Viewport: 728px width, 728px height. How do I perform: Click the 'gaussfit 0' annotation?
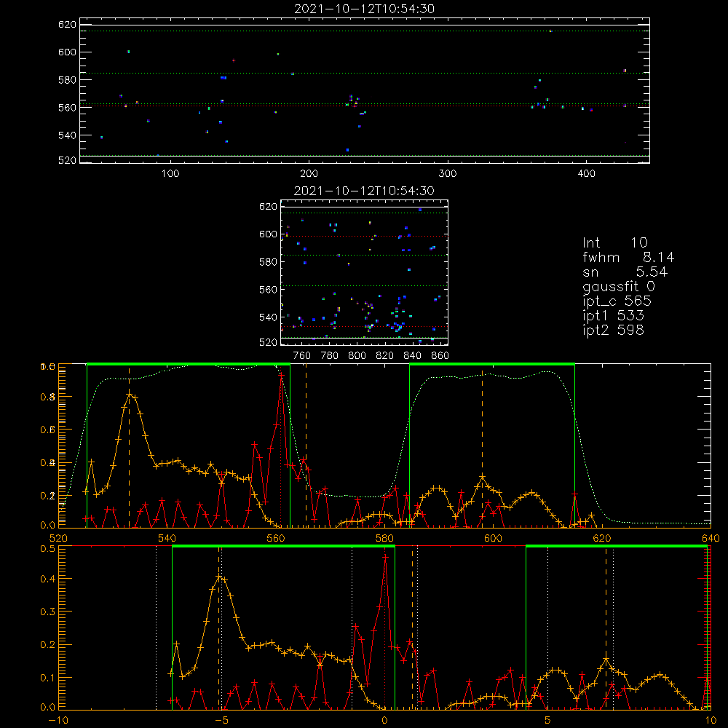[618, 286]
